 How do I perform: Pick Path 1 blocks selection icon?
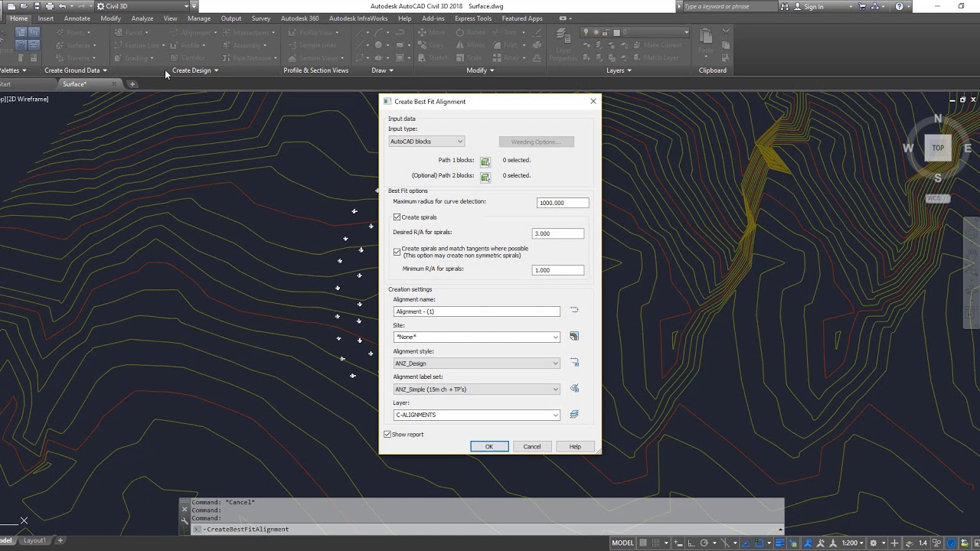coord(485,161)
